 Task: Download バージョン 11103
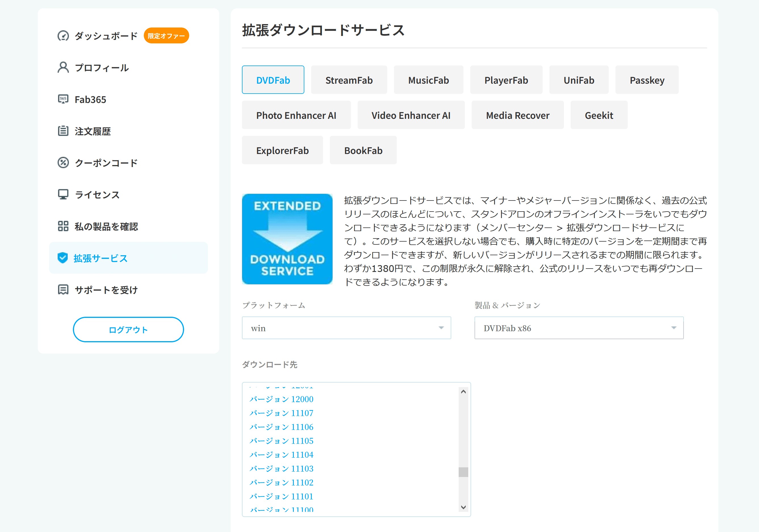click(281, 468)
